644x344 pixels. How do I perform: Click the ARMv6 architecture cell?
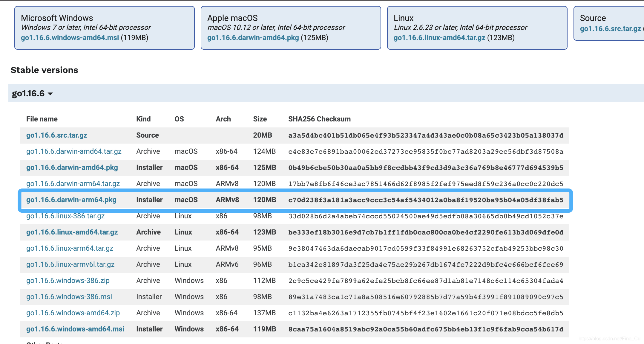[x=227, y=264]
